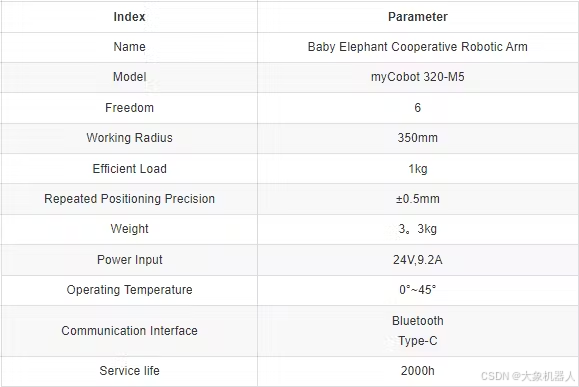Click the Bluetooth interface entry
Screen dimensions: 579x387
[418, 321]
